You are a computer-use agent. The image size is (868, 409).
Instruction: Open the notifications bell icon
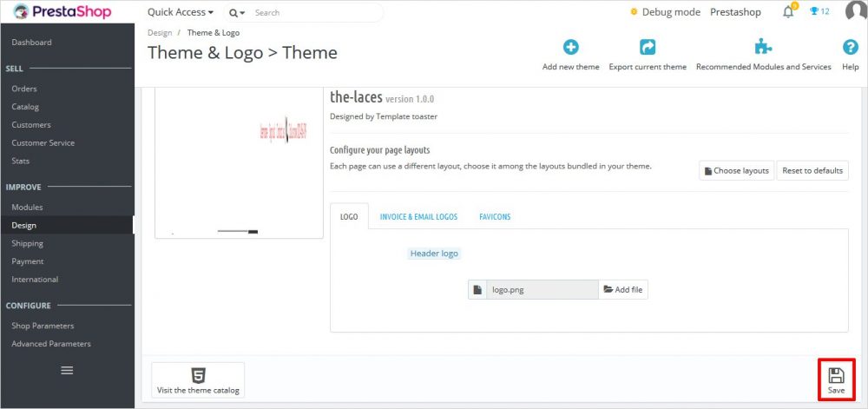[788, 12]
